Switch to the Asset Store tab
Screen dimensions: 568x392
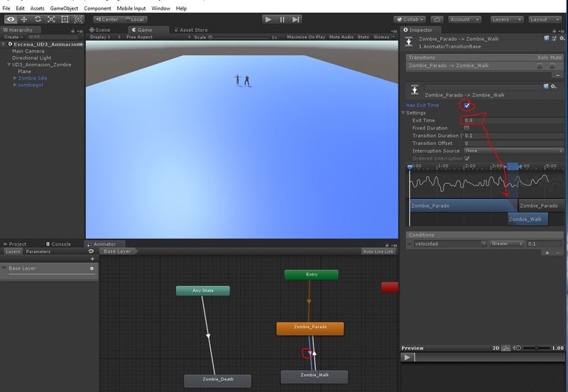click(191, 30)
